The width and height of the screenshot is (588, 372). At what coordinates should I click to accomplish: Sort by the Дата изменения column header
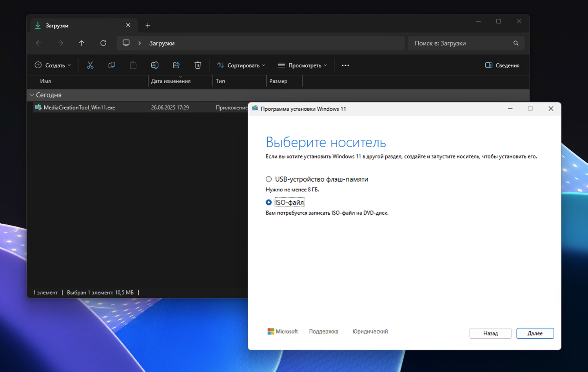[171, 81]
